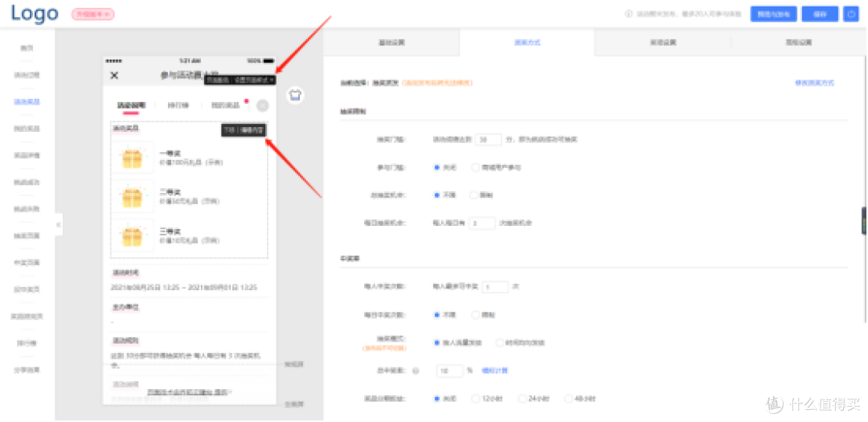Click the Logo in top-left header
Image resolution: width=868 pixels, height=422 pixels.
pyautogui.click(x=35, y=14)
